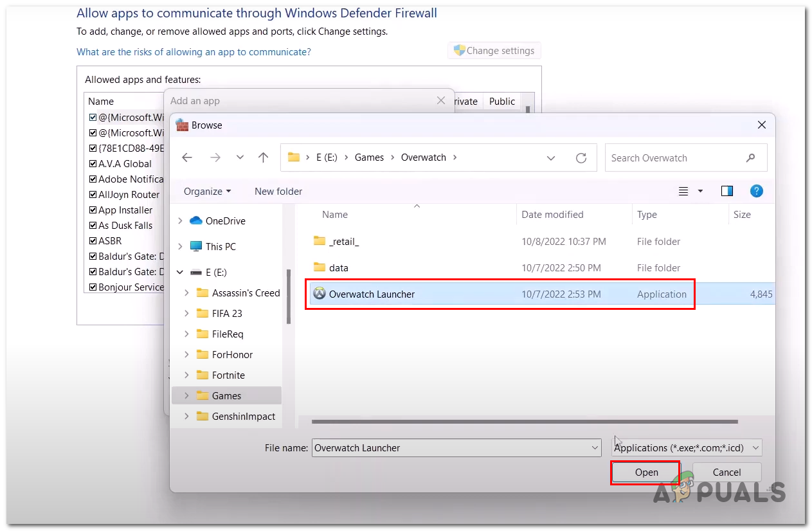Select the Games folder in tree
812x531 pixels.
click(227, 395)
